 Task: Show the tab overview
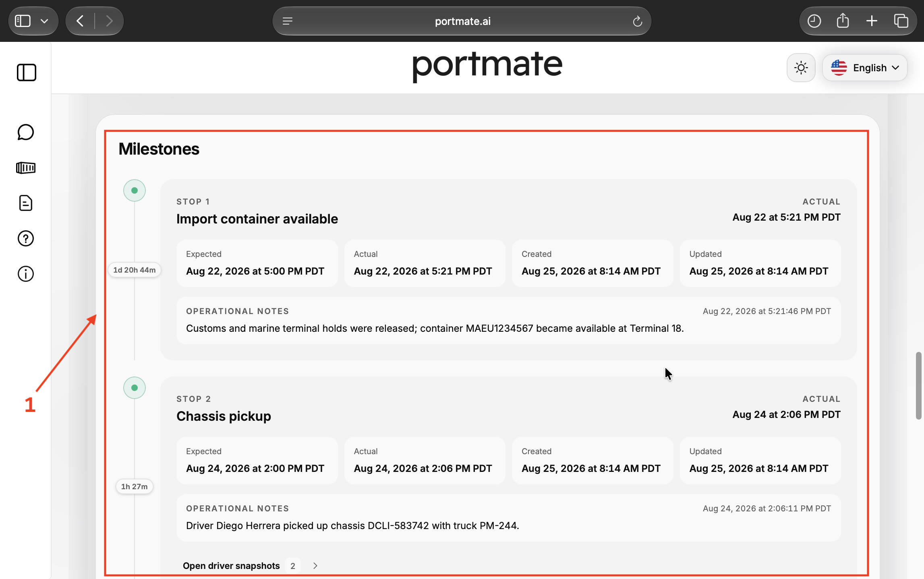901,21
